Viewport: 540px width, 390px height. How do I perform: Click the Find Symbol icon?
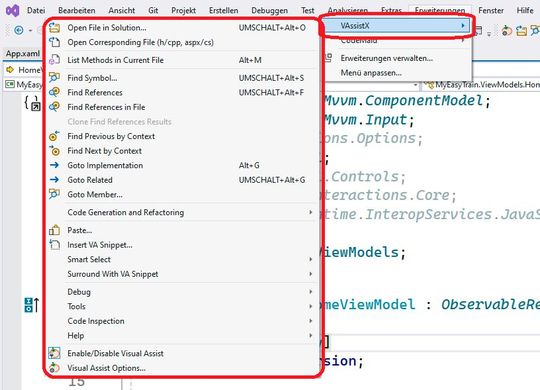click(54, 78)
